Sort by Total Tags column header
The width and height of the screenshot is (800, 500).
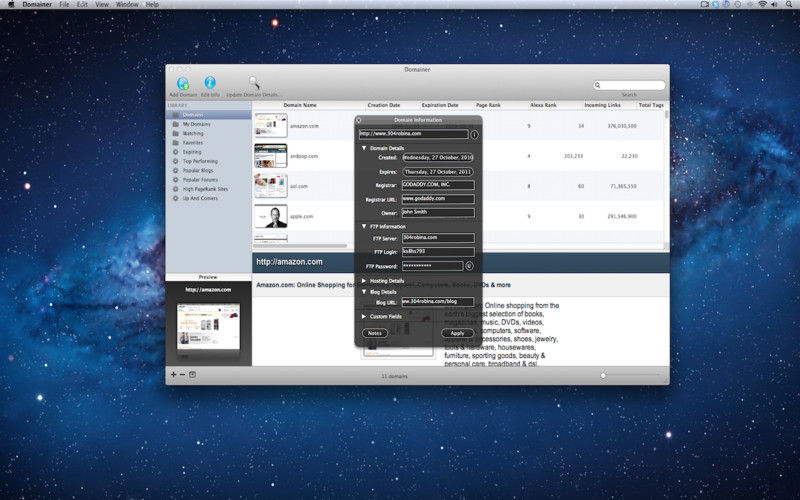pyautogui.click(x=651, y=105)
